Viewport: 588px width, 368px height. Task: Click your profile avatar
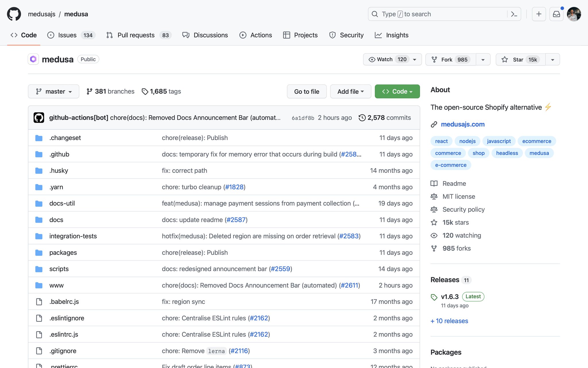point(574,14)
